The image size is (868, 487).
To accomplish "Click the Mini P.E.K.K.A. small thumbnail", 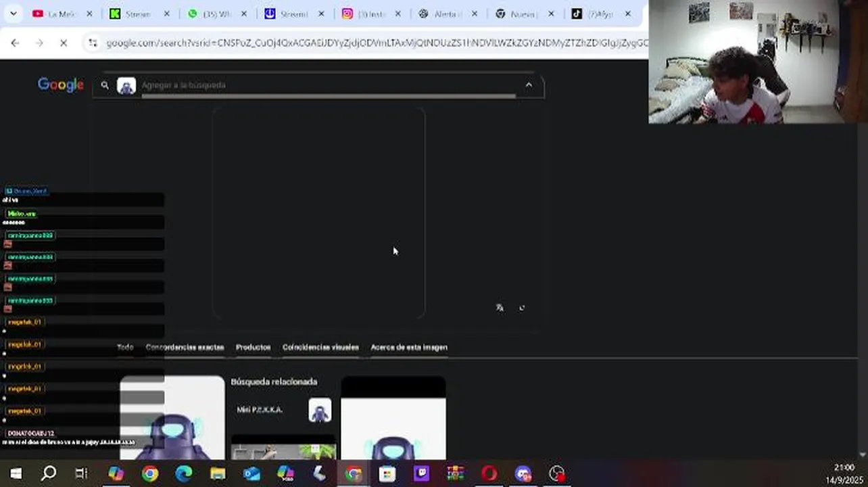I will coord(320,411).
